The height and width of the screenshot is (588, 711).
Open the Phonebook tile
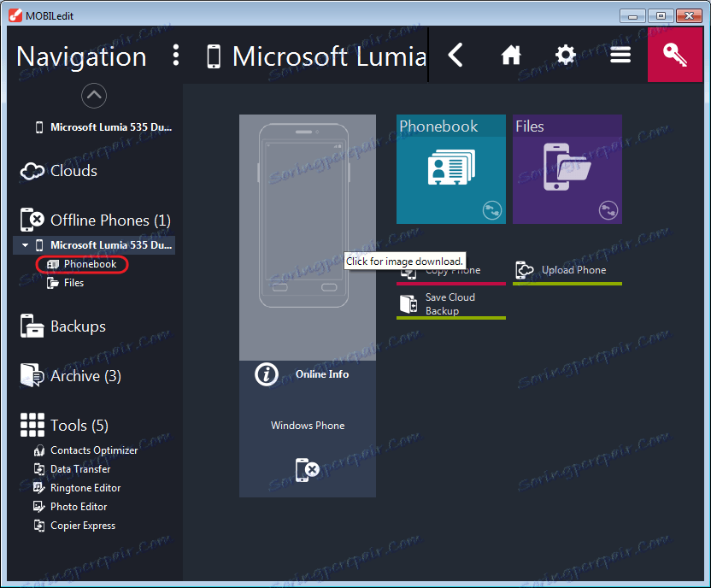pos(450,168)
